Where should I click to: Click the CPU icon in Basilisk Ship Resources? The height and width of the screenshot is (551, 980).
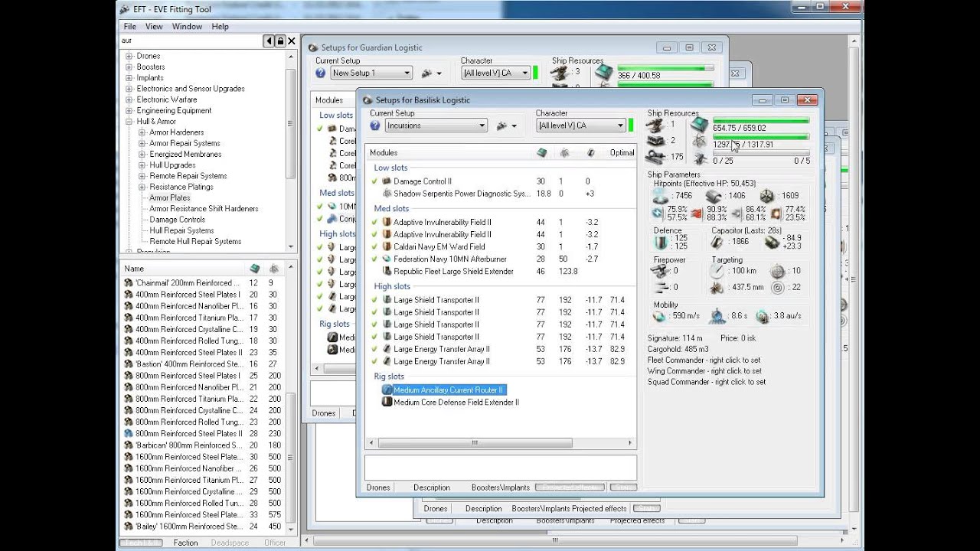(699, 125)
